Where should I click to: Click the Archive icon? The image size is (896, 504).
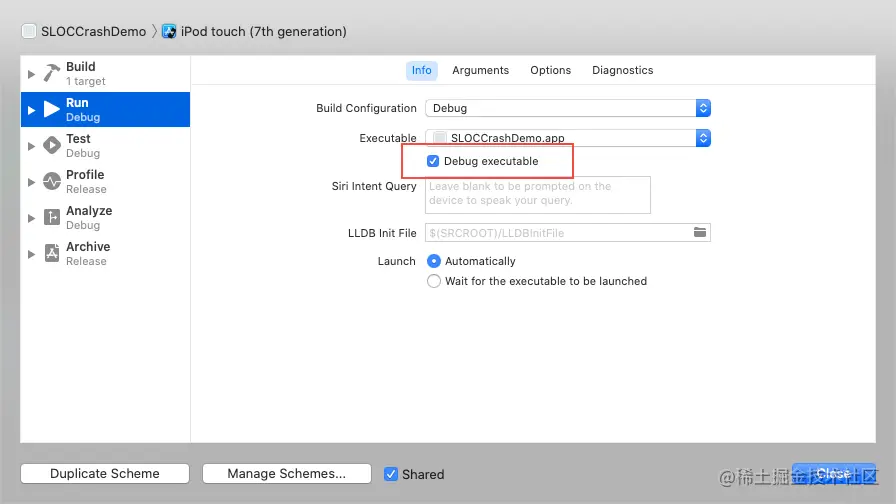tap(52, 253)
